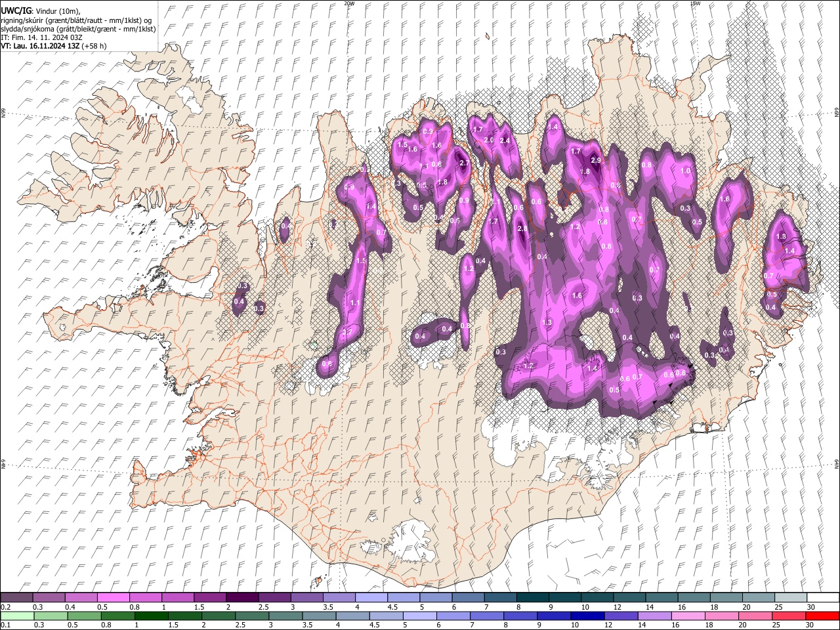
Task: Click the 15W longitude label
Action: [695, 3]
